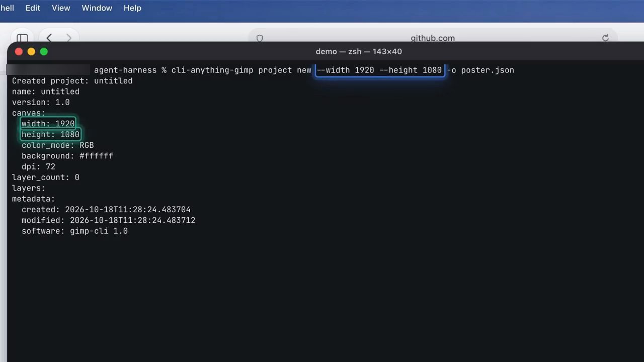Viewport: 644px width, 362px height.
Task: Click the 'version: 1.0' line
Action: [41, 103]
